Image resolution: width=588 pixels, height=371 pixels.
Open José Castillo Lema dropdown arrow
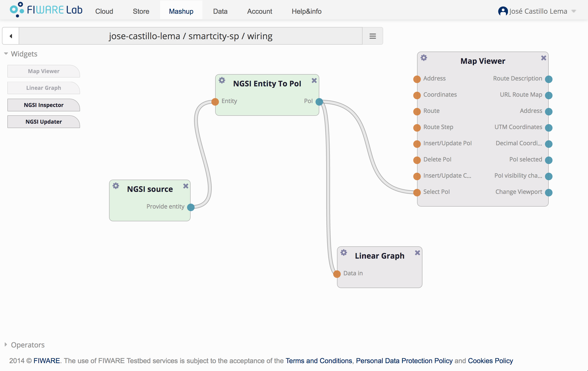tap(574, 11)
